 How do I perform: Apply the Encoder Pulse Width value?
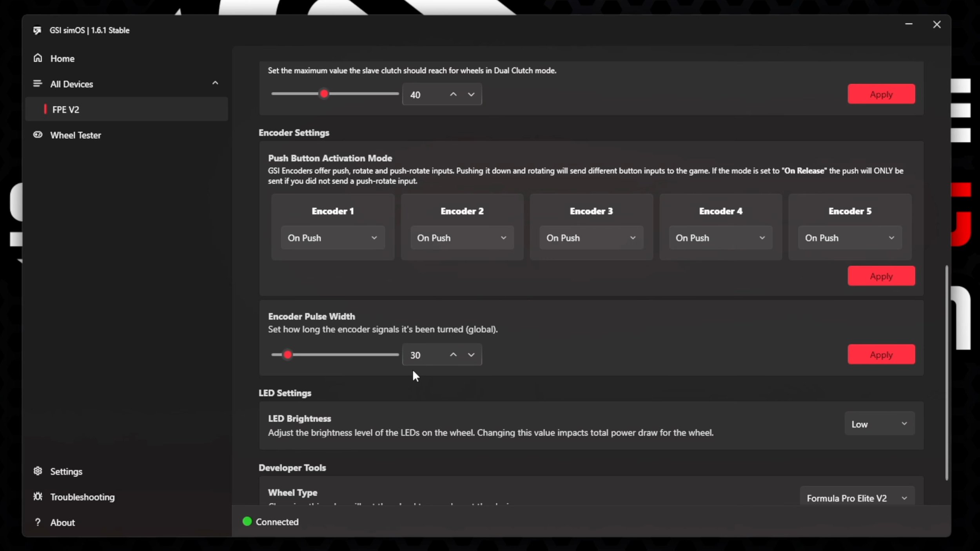(881, 354)
